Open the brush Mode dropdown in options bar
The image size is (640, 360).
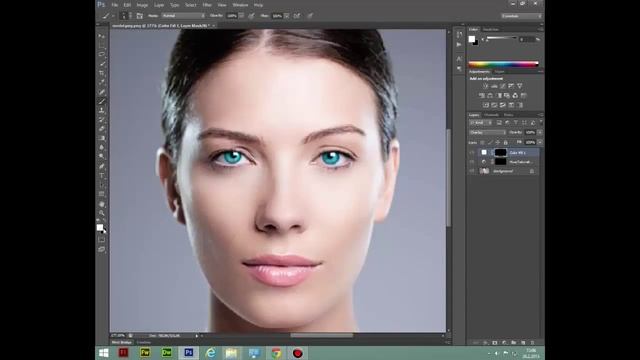pyautogui.click(x=183, y=16)
